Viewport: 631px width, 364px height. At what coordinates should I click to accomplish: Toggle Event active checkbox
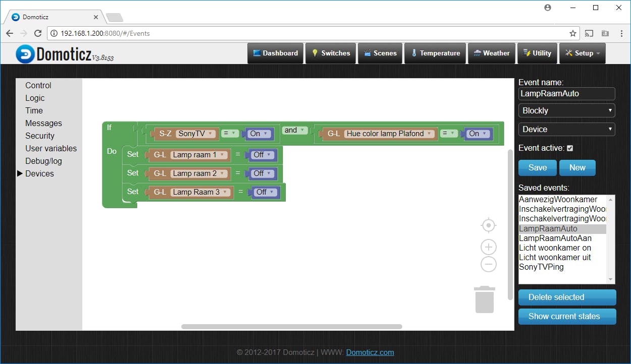tap(570, 148)
